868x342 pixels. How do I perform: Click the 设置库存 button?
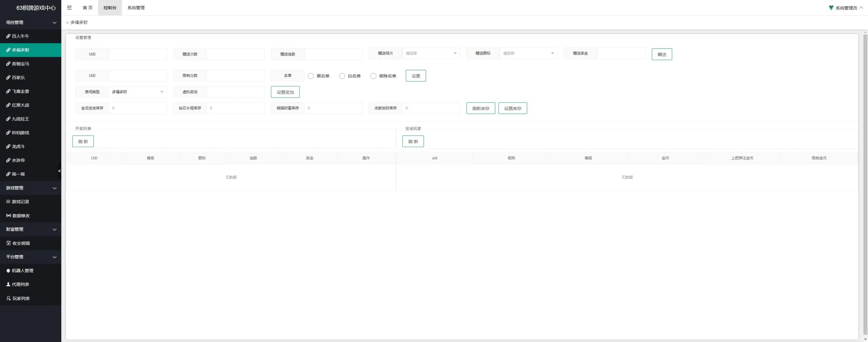click(x=512, y=108)
